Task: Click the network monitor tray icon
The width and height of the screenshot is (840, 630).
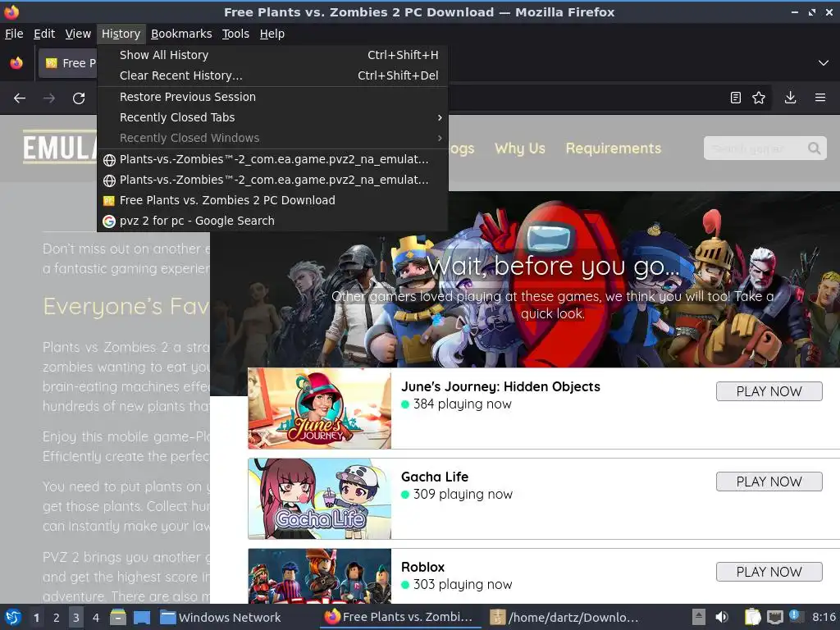Action: (774, 617)
